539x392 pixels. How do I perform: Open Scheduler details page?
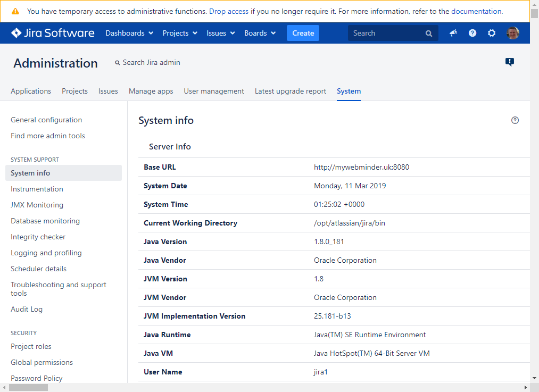pyautogui.click(x=38, y=269)
